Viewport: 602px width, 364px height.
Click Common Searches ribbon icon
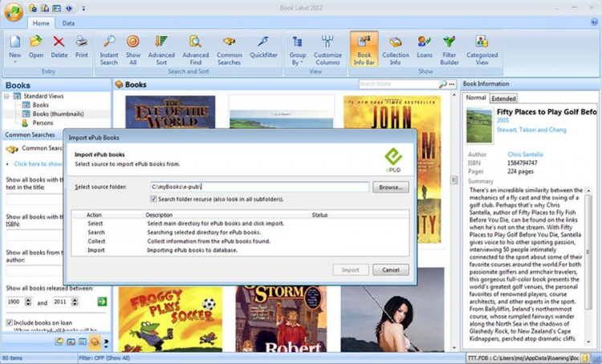pyautogui.click(x=230, y=42)
